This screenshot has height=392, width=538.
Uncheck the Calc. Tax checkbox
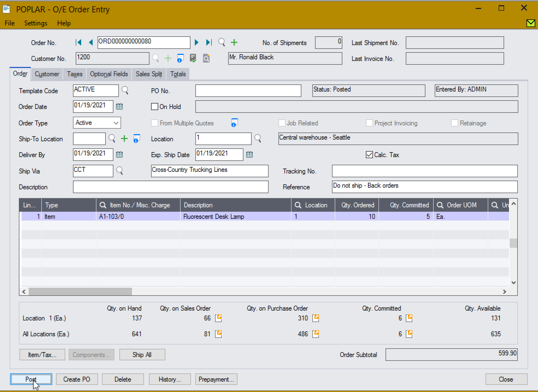[369, 155]
